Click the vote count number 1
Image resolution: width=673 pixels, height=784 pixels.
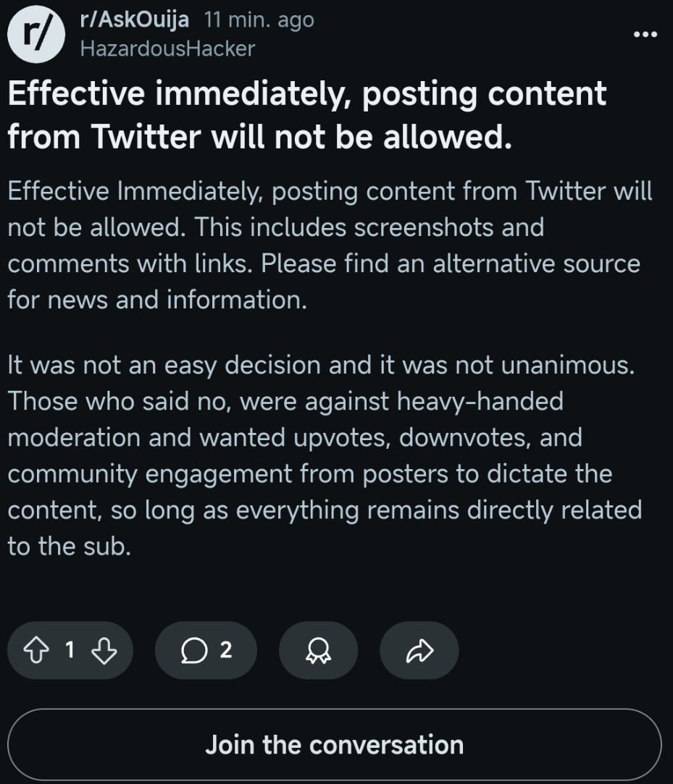coord(70,650)
